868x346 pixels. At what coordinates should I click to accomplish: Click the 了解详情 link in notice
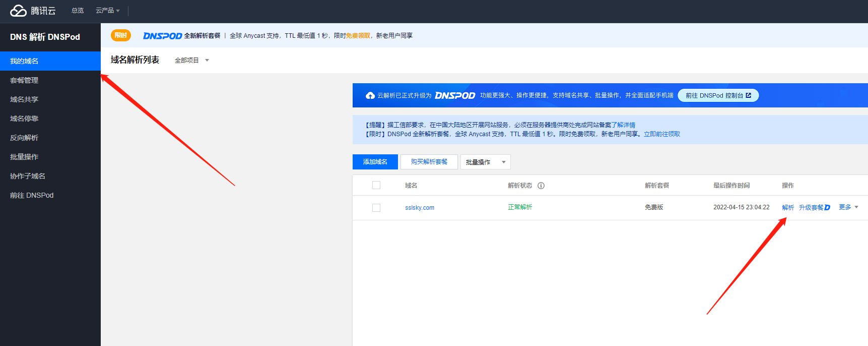point(623,125)
